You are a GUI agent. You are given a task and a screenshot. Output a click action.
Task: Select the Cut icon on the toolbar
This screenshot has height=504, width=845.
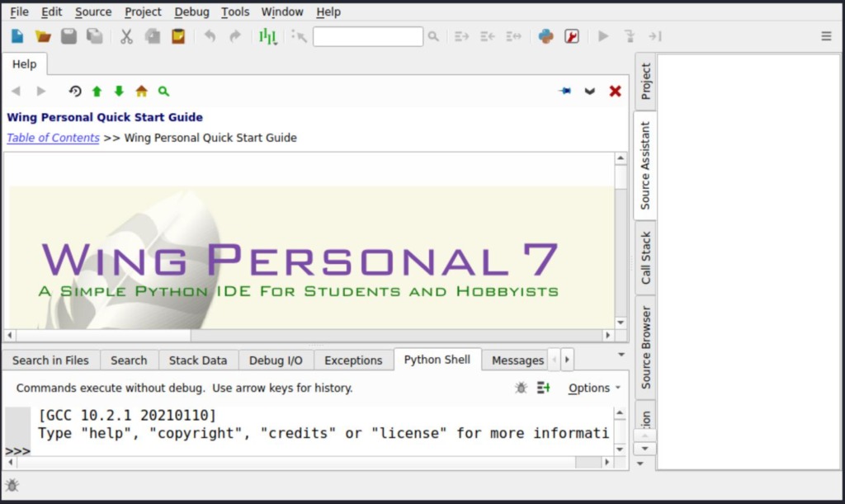coord(126,35)
